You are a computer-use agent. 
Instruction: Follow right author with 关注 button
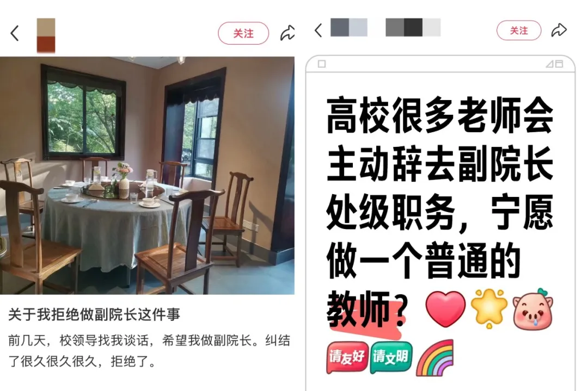pyautogui.click(x=519, y=30)
